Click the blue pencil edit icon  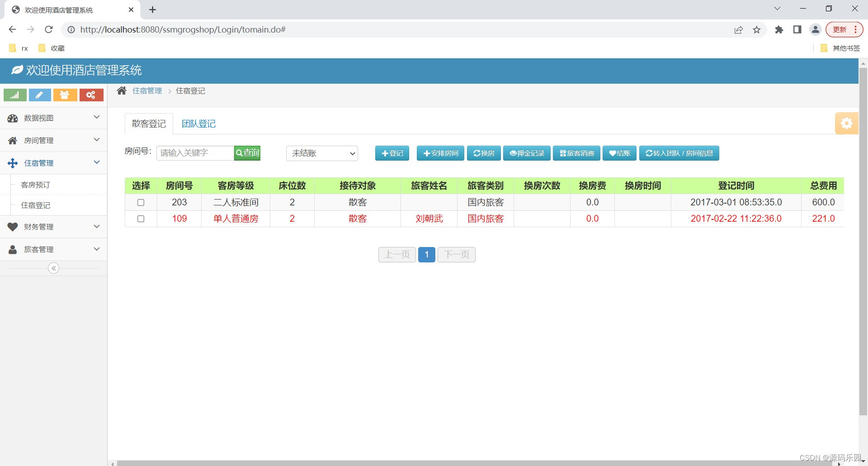click(x=40, y=95)
